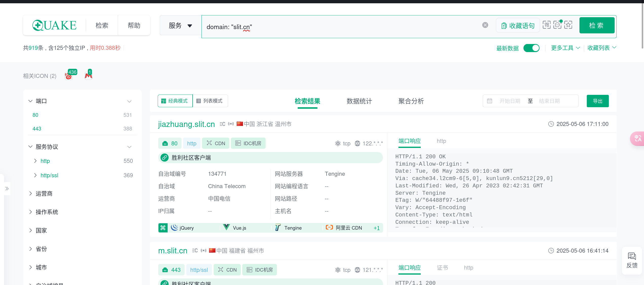Click the AI chat icon with green dot

pyautogui.click(x=557, y=25)
